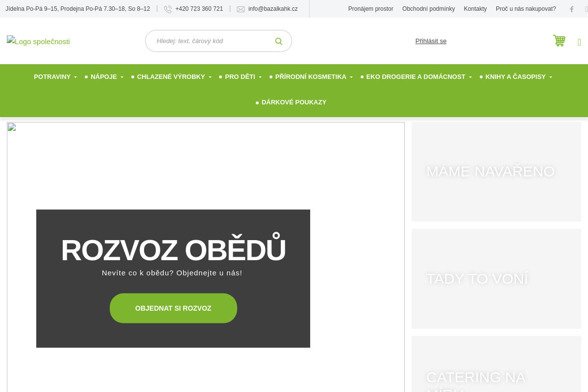Viewport: 588px width, 392px height.
Task: Open the Přírodní kosmetika menu
Action: [x=314, y=77]
